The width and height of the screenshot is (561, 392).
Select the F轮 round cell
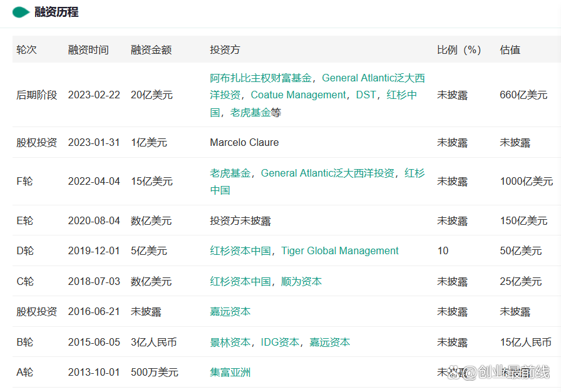(24, 182)
